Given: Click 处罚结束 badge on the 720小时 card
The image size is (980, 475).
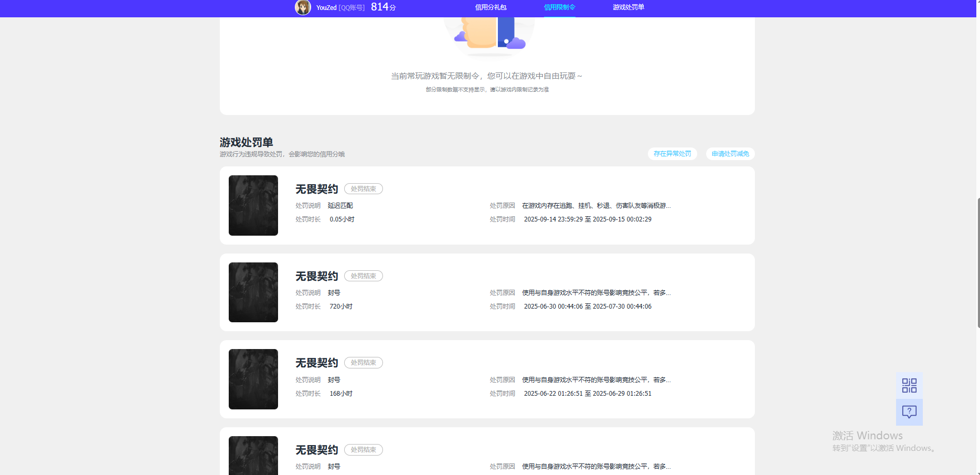Looking at the screenshot, I should pyautogui.click(x=363, y=276).
